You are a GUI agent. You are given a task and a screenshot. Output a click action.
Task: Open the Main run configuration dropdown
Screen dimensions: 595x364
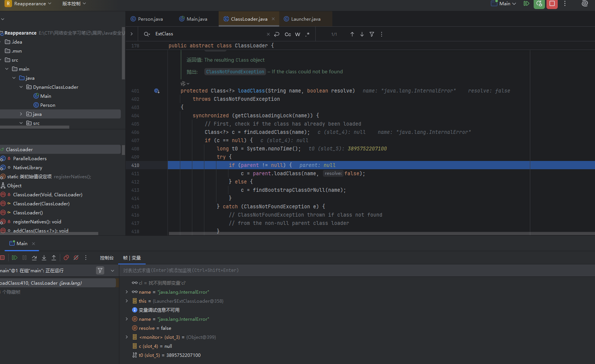[504, 4]
